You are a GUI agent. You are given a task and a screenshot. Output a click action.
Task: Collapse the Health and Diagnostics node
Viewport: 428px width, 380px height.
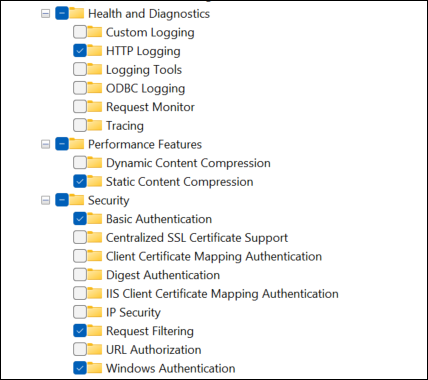[45, 14]
